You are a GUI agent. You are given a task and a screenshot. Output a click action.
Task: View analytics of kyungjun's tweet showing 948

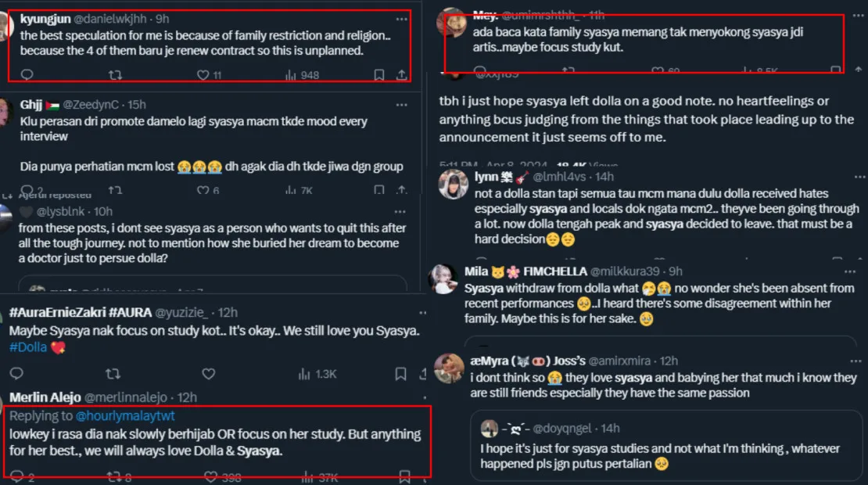[303, 75]
